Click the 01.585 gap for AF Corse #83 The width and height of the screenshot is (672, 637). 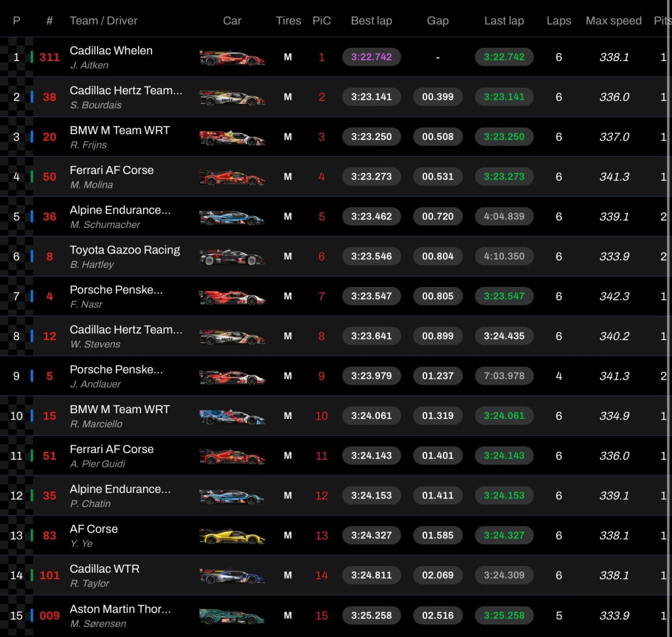click(x=438, y=536)
